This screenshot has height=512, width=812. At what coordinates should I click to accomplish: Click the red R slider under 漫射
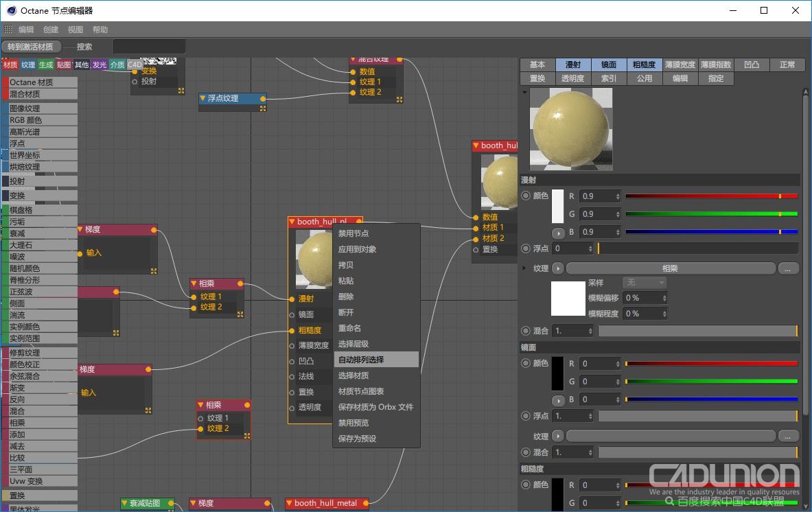pyautogui.click(x=712, y=196)
